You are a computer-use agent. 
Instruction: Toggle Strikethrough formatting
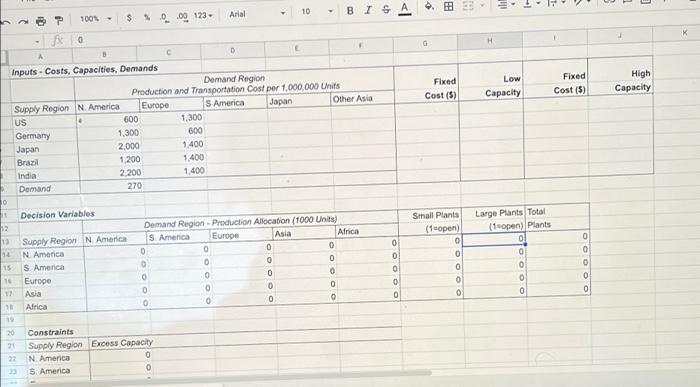point(386,9)
